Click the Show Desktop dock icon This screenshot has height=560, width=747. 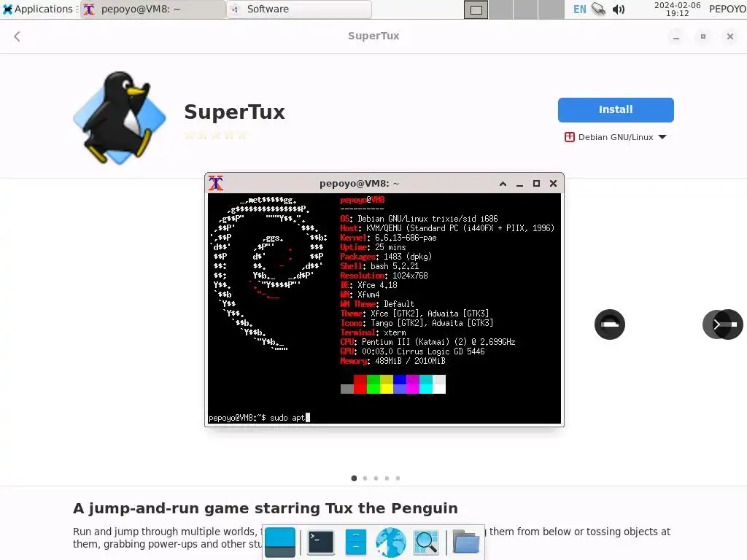(x=279, y=542)
